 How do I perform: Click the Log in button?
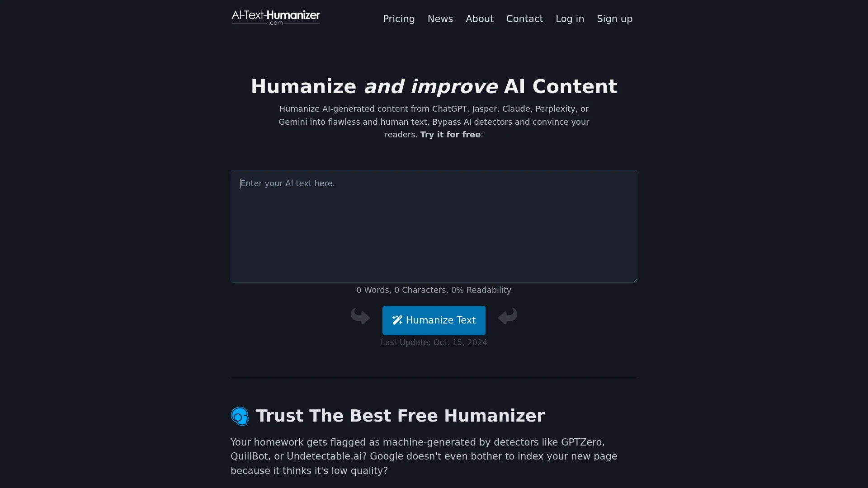coord(569,19)
